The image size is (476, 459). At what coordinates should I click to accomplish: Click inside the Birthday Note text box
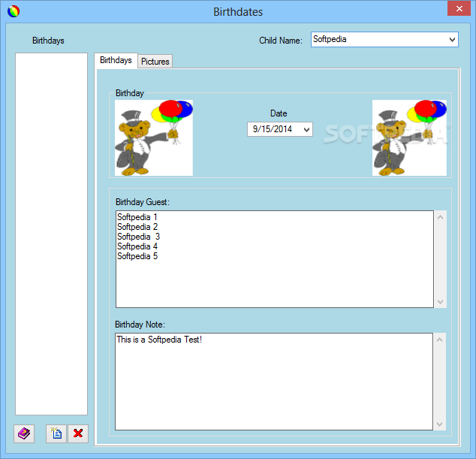tap(274, 382)
